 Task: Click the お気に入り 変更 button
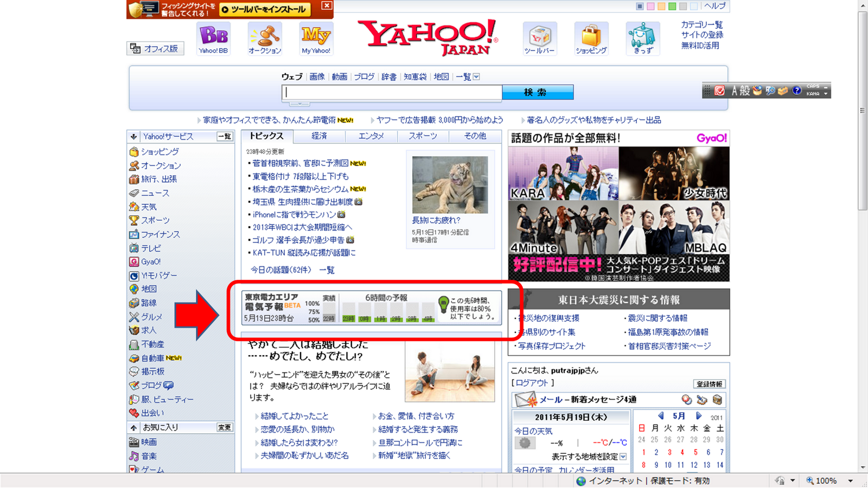[x=225, y=428]
